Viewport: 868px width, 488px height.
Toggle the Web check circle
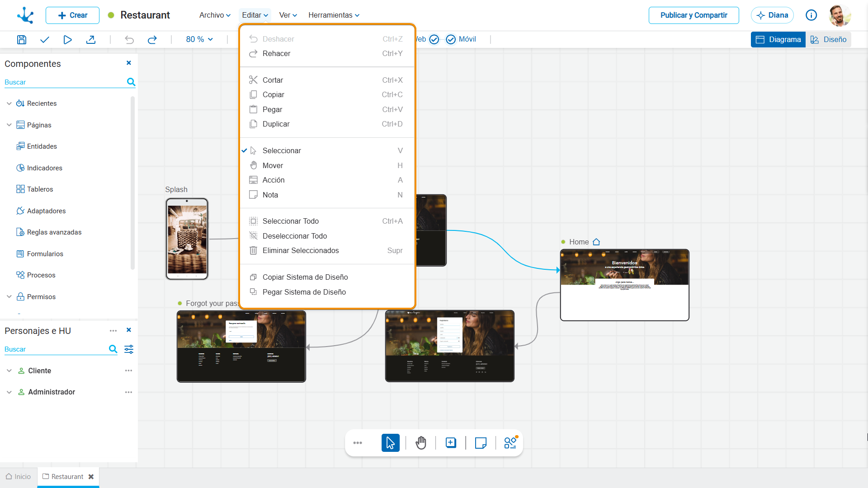coord(434,40)
